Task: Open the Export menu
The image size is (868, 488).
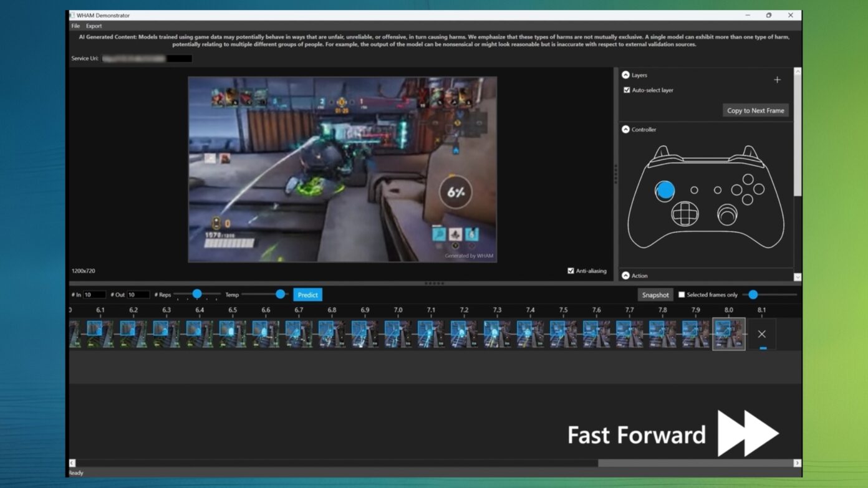Action: click(x=94, y=26)
